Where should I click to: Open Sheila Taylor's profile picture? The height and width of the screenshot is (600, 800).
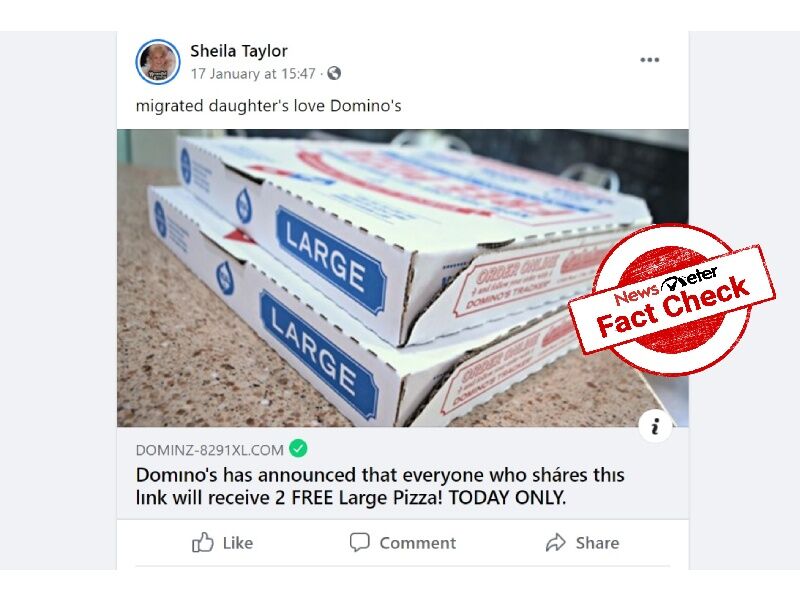tap(158, 62)
